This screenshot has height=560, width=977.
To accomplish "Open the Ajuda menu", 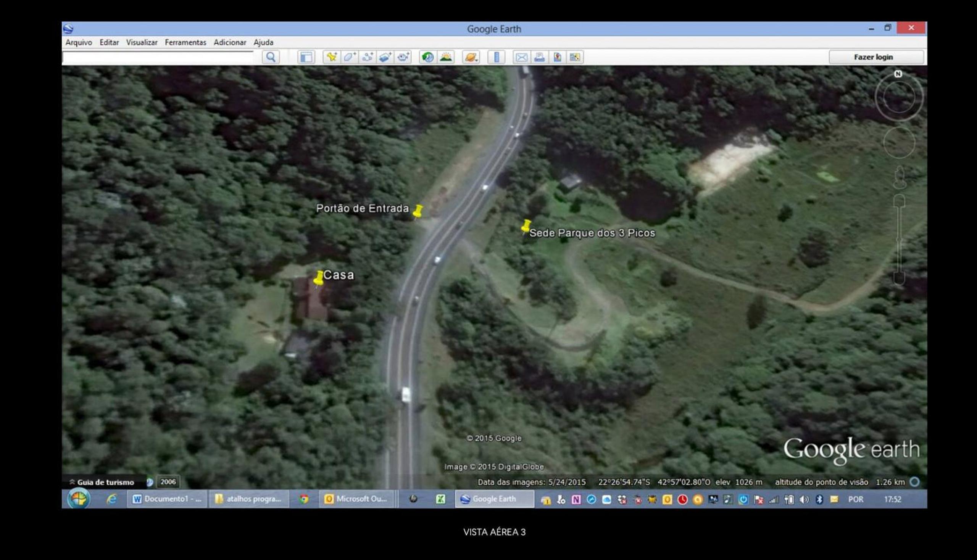I will [x=263, y=42].
